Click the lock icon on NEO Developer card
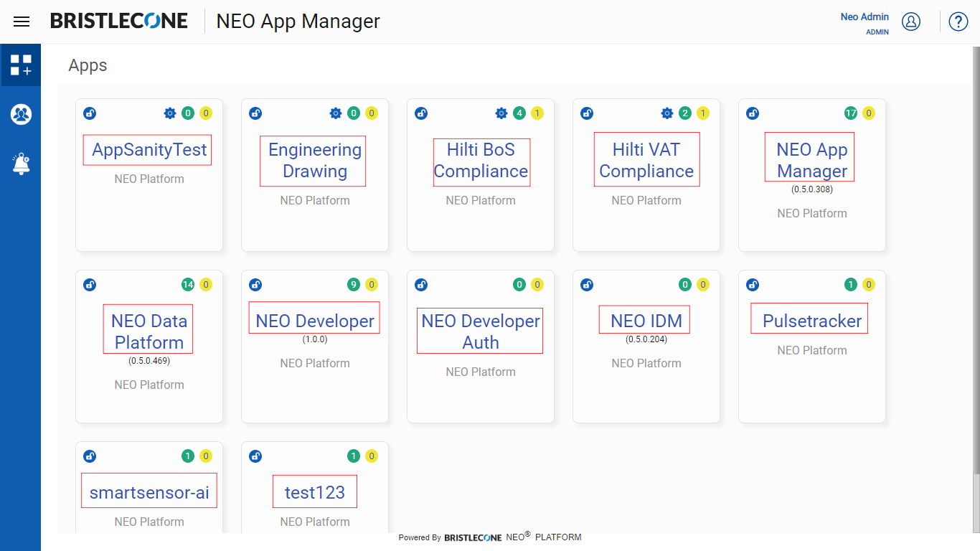The image size is (980, 551). coord(255,285)
